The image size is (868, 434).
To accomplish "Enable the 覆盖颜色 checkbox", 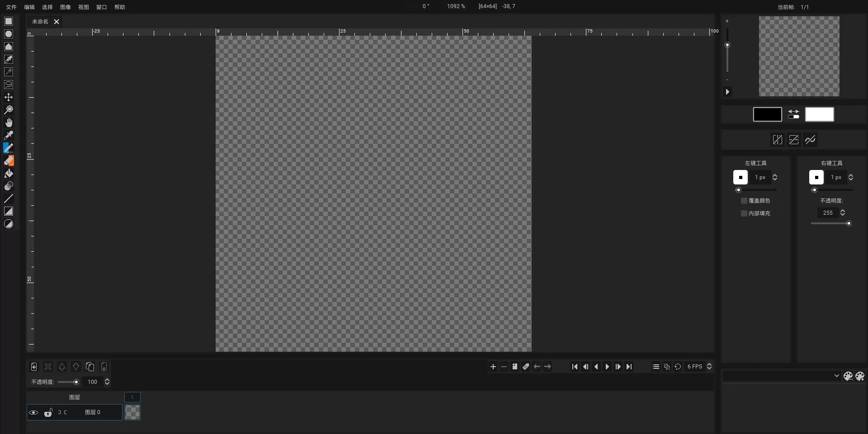I will 744,201.
